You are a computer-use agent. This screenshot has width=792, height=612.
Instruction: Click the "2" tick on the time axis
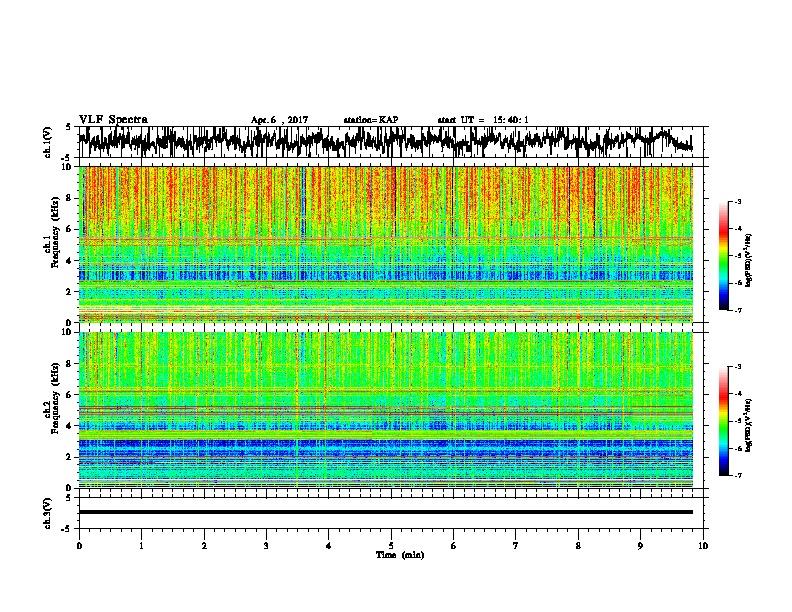pos(204,546)
